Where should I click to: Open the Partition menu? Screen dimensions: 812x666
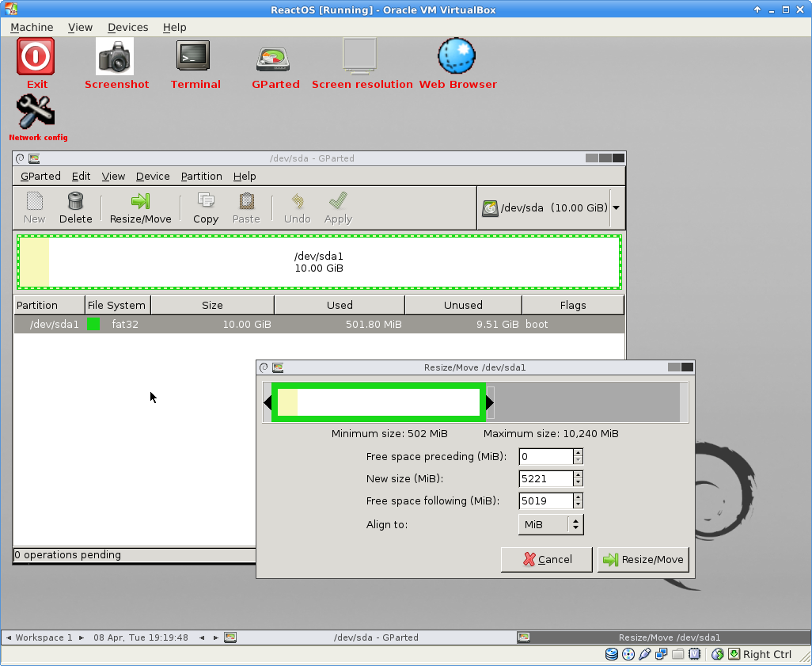click(201, 176)
